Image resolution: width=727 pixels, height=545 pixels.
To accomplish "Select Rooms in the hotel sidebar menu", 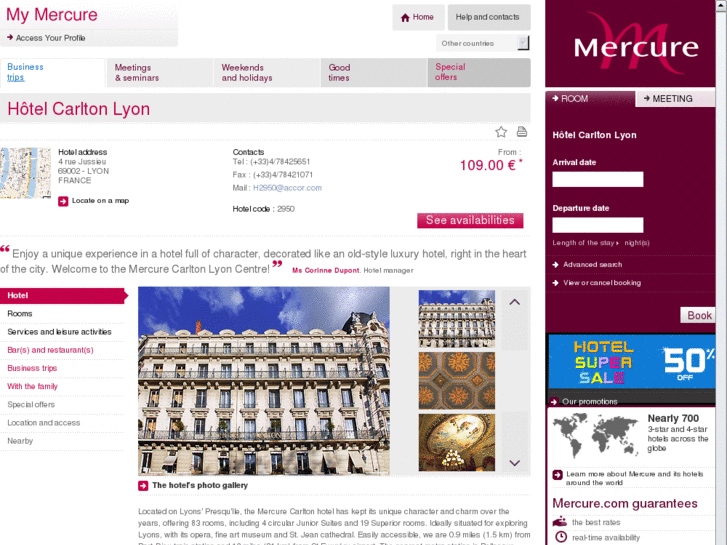I will coord(20,314).
